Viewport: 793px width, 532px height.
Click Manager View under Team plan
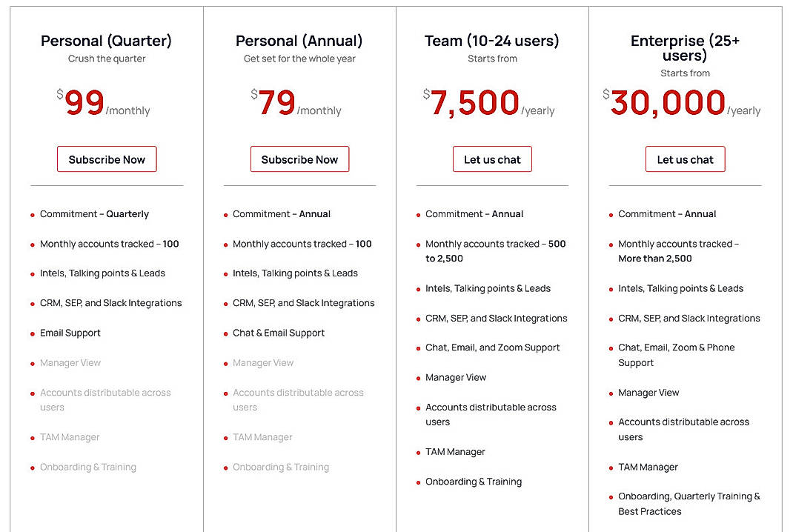(x=456, y=377)
